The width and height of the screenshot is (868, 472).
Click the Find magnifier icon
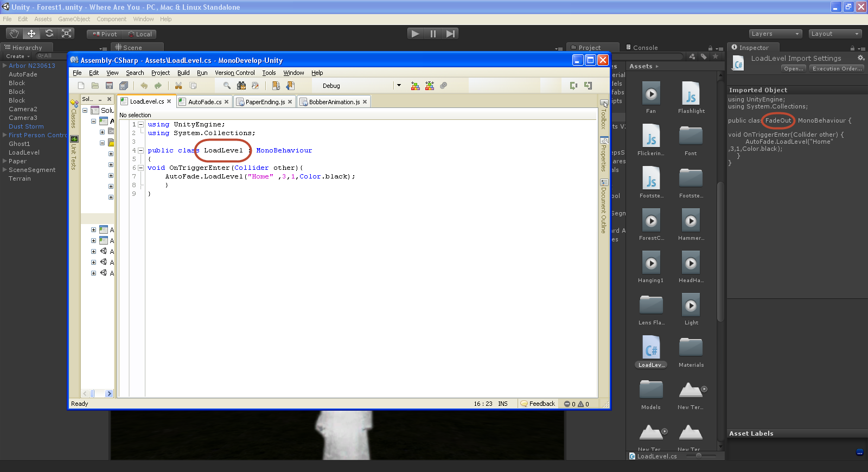tap(227, 86)
